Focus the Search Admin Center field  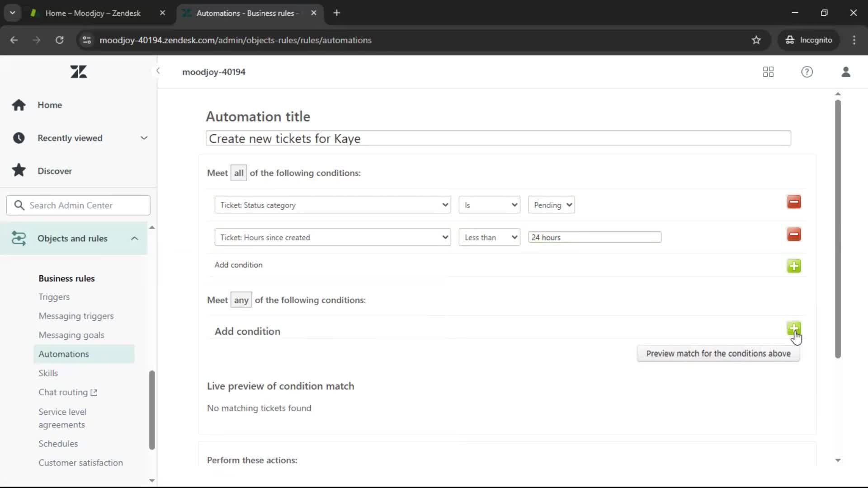point(78,205)
